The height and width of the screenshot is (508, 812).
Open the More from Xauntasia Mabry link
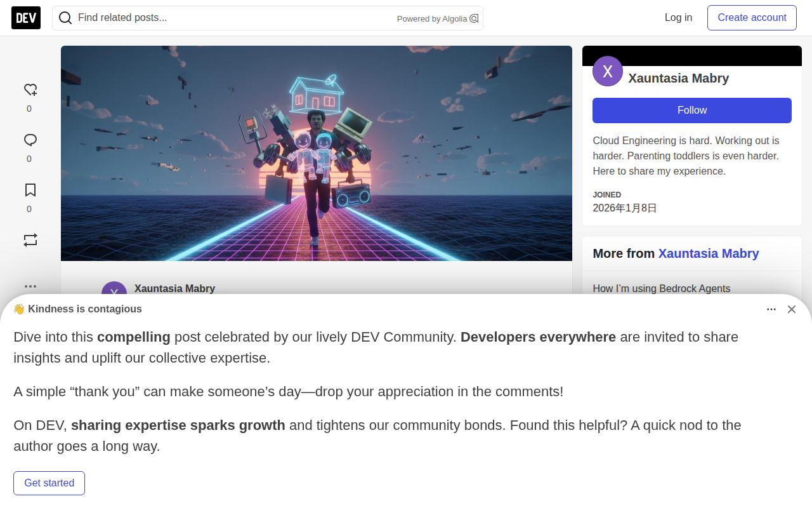[x=709, y=253]
